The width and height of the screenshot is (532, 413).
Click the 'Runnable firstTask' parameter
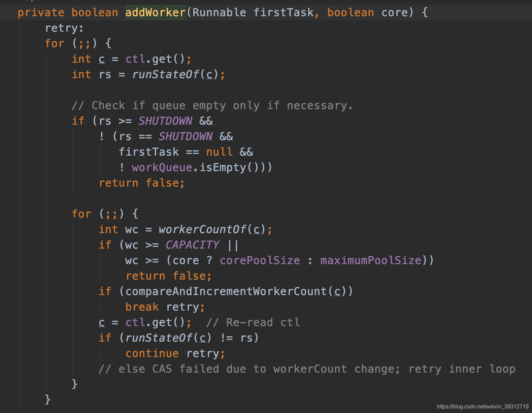click(253, 12)
